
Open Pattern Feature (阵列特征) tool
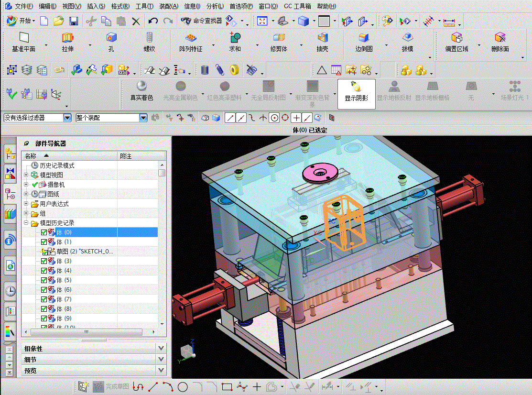191,42
